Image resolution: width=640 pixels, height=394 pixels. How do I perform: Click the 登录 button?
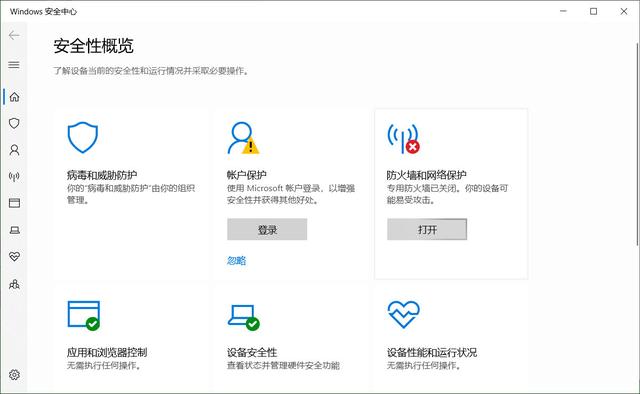coord(267,229)
